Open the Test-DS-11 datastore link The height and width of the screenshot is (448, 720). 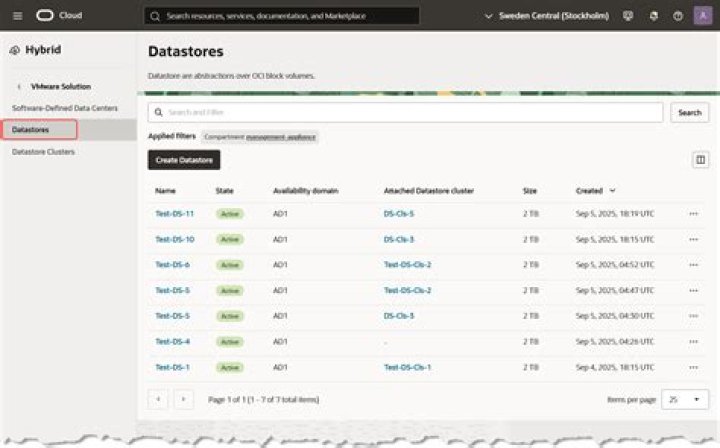pos(174,213)
